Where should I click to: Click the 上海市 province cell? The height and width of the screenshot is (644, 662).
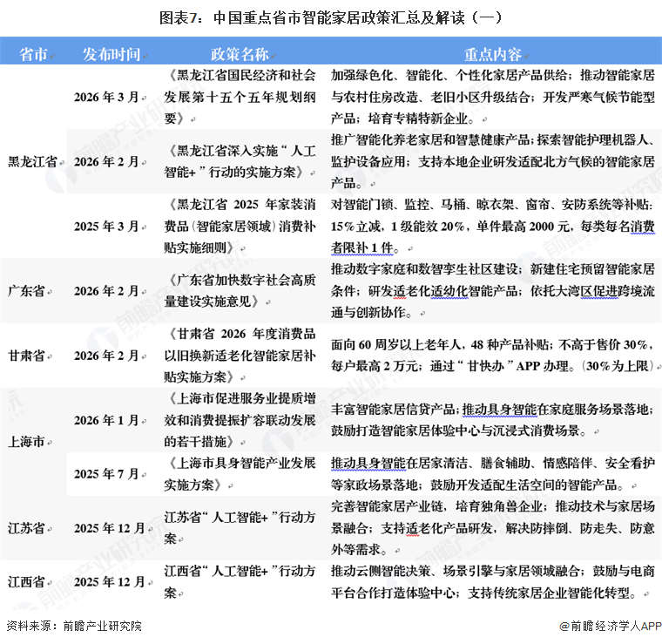tap(26, 442)
